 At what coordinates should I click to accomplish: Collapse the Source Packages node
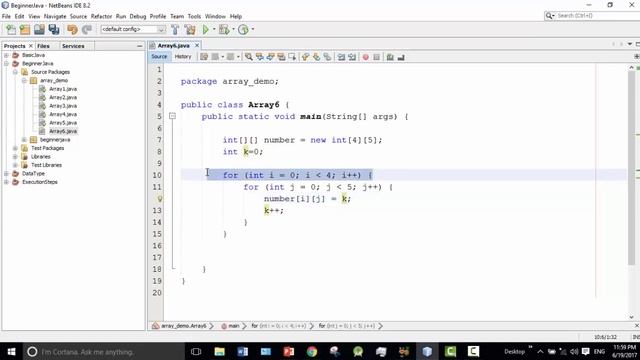pos(15,72)
